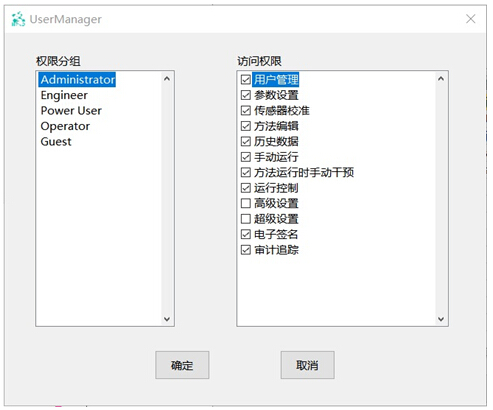Toggle the 审计追踪 checkbox
Viewport: 493px width, 410px height.
pos(246,250)
